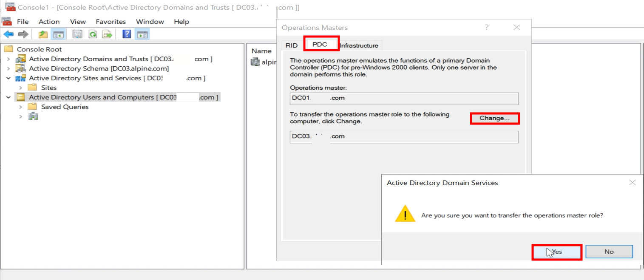Toggle Show/Hide Action Pane toolbar icon
The width and height of the screenshot is (644, 280).
[x=143, y=34]
